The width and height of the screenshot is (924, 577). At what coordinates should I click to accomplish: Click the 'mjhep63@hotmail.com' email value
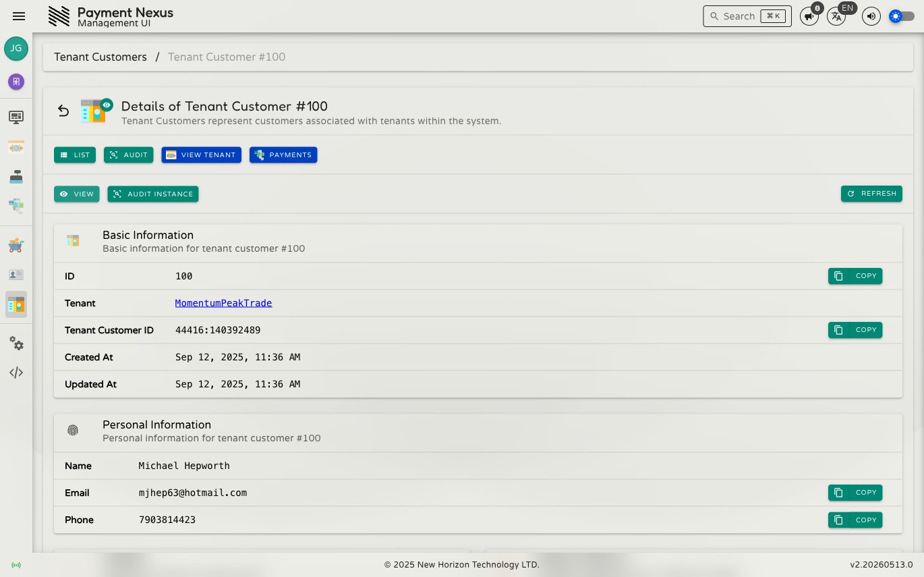(193, 493)
